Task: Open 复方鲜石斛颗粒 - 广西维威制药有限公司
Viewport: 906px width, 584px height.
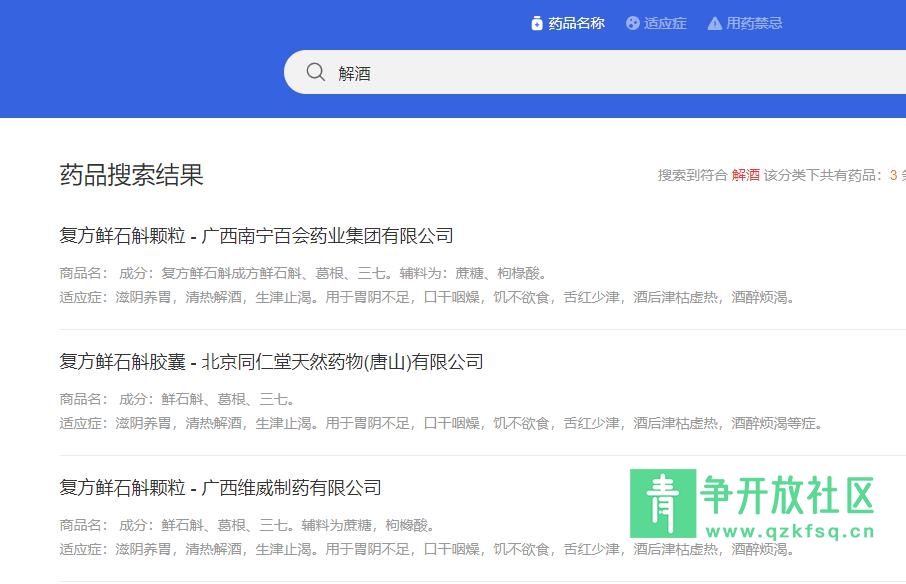Action: point(220,488)
